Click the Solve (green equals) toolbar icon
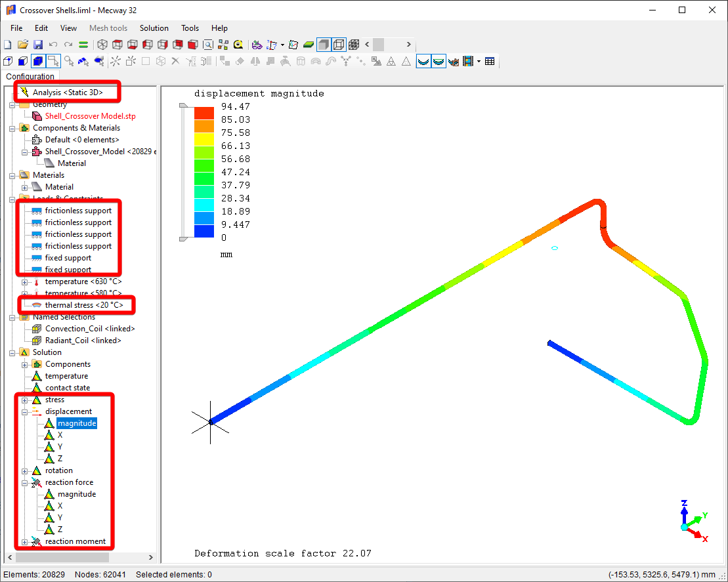 tap(83, 45)
